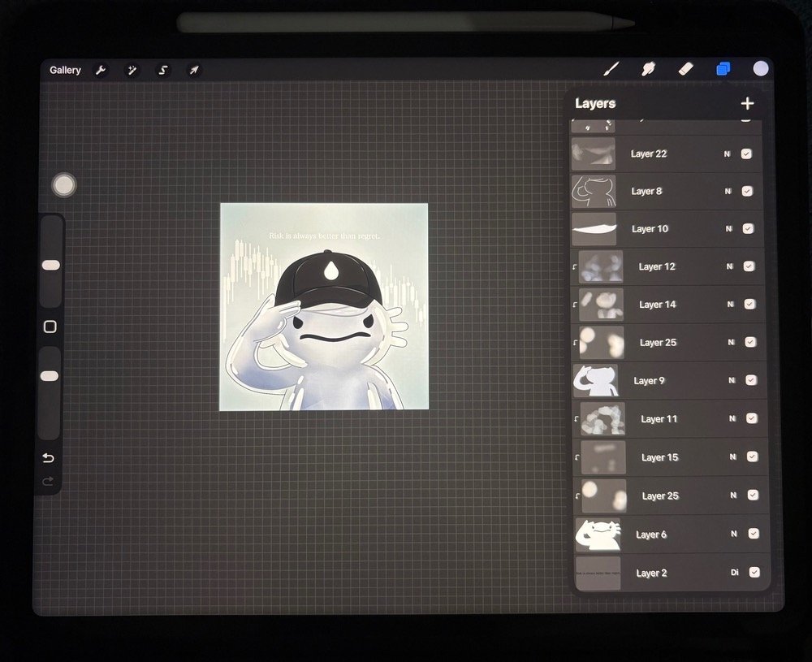Toggle Layer 14 visibility checkbox

point(749,304)
